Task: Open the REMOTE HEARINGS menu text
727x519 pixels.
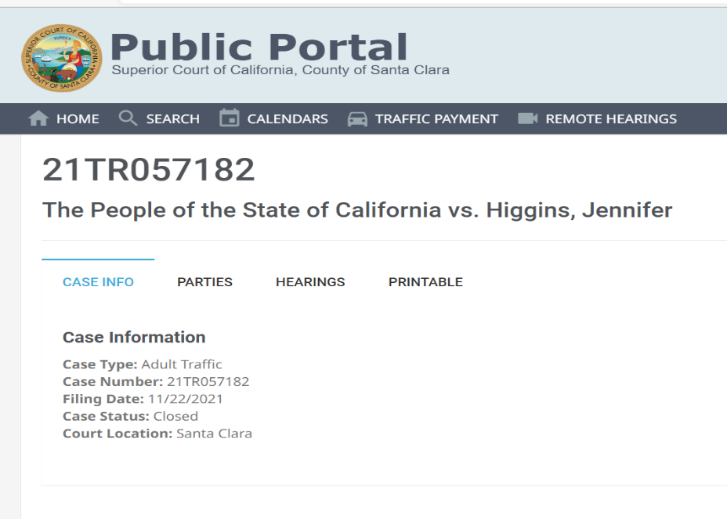Action: coord(610,119)
